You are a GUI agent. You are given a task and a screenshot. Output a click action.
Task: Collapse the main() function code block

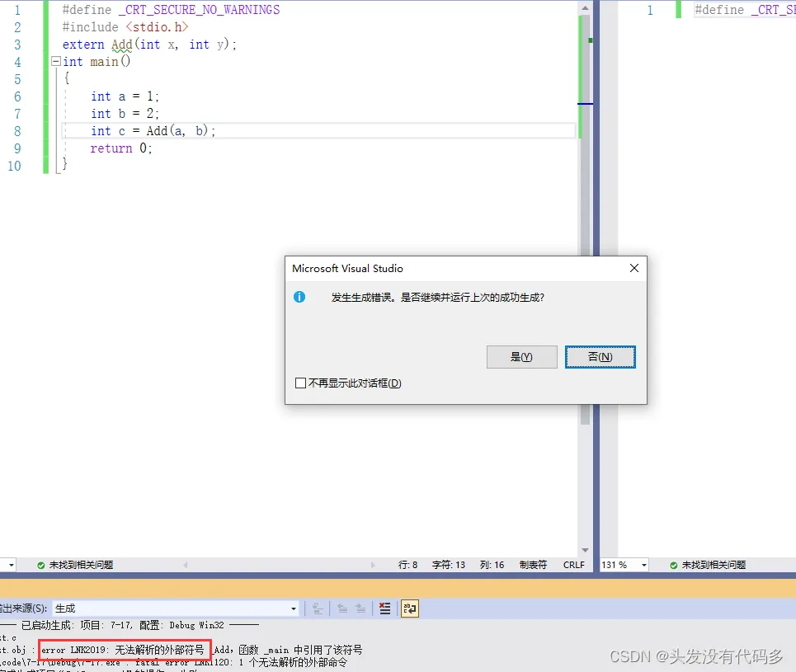[56, 61]
